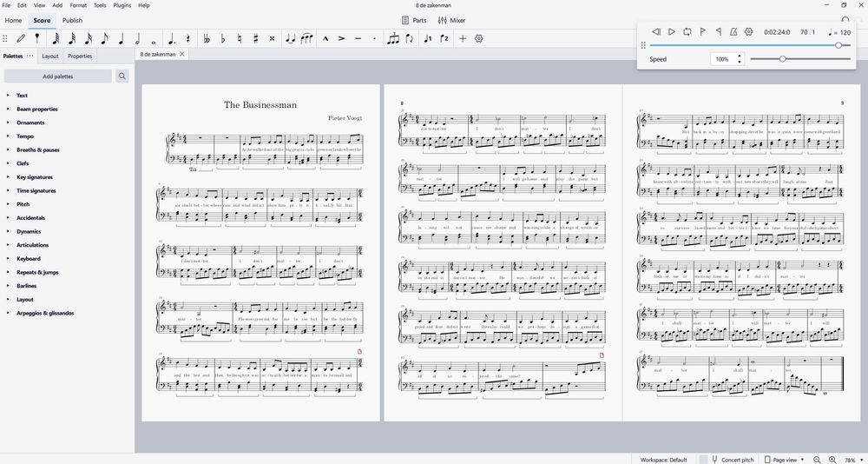Screen dimensions: 868x464
Task: Toggle the augmentation dot
Action: (172, 39)
